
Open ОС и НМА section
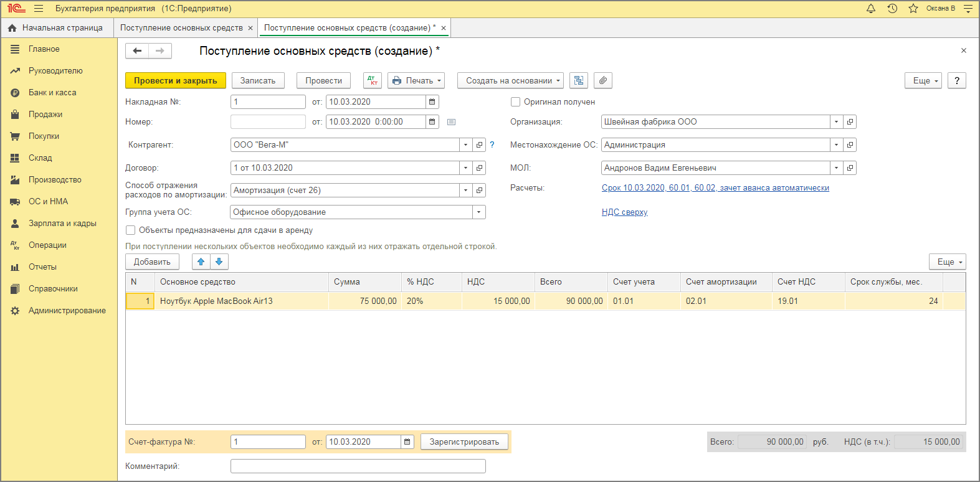(x=48, y=202)
